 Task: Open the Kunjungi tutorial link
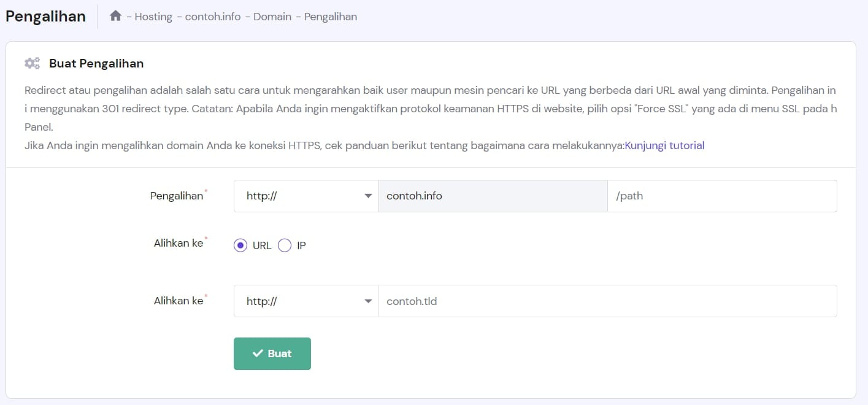664,145
